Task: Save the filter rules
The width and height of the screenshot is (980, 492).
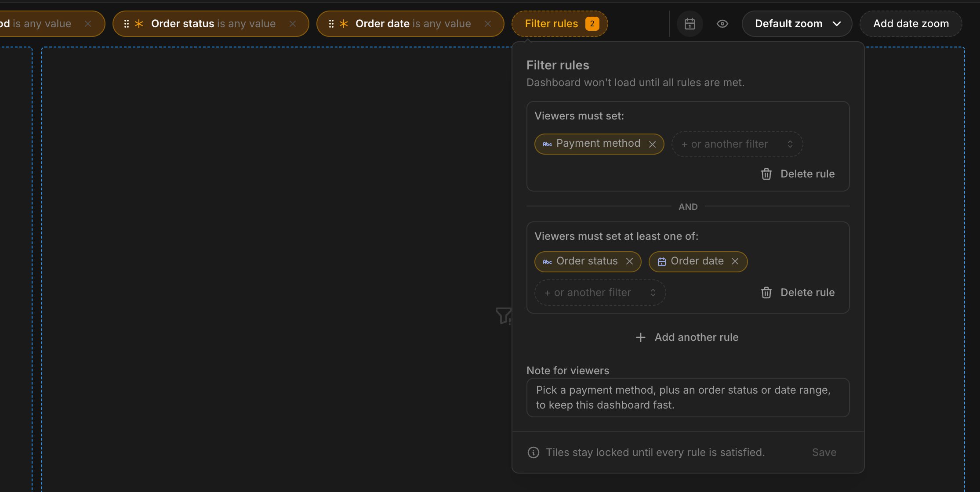Action: (824, 452)
